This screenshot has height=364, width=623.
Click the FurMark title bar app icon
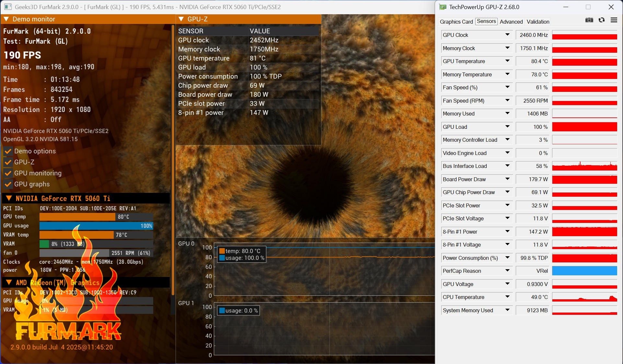[x=8, y=7]
